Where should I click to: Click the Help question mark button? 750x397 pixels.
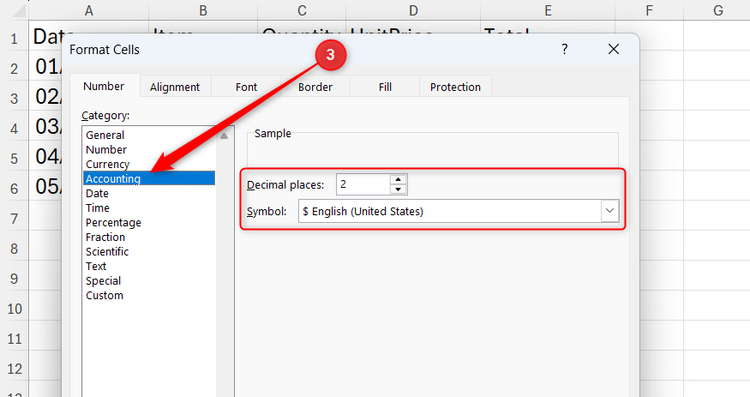565,49
